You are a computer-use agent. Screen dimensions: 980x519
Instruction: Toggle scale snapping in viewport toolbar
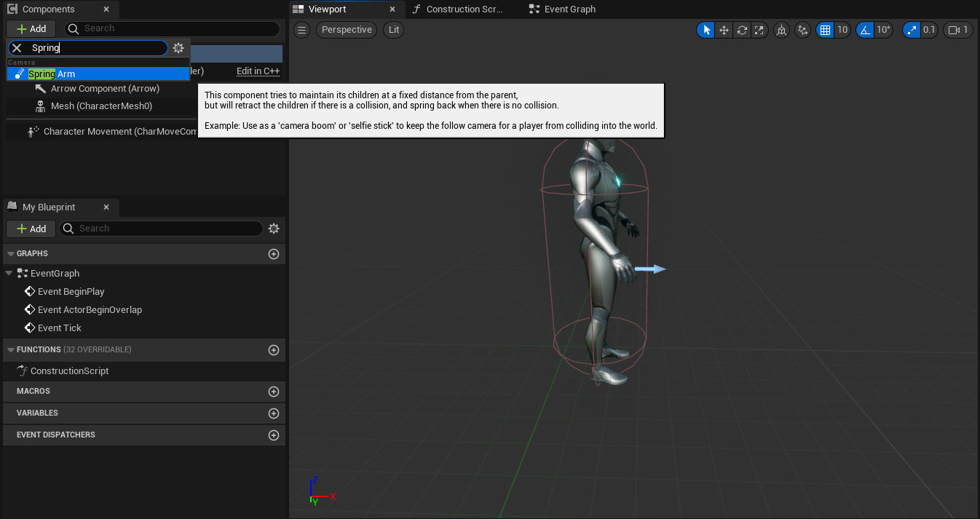(x=912, y=30)
